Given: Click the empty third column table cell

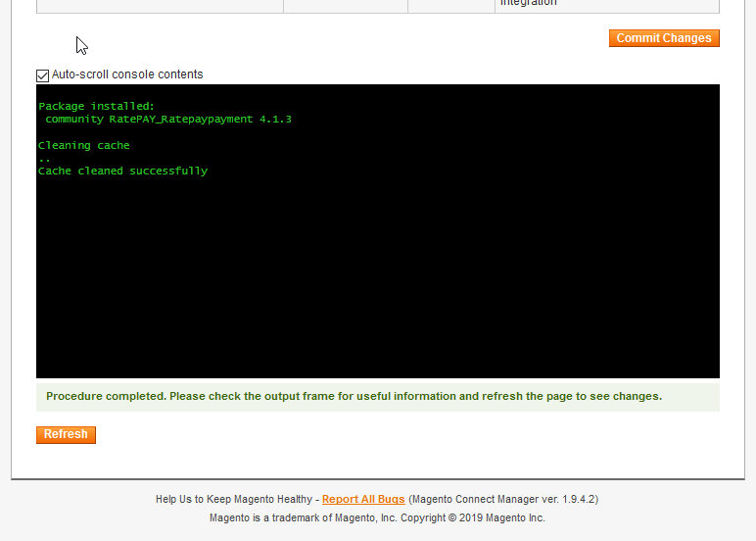Looking at the screenshot, I should [450, 5].
